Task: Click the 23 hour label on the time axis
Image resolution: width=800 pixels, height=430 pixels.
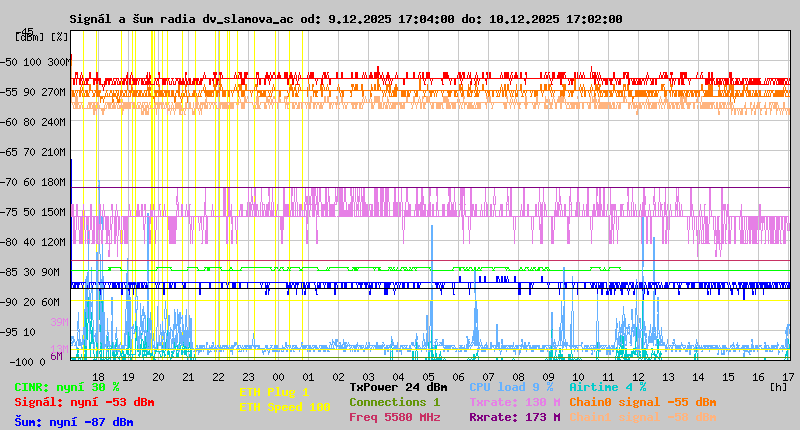Action: pyautogui.click(x=248, y=377)
